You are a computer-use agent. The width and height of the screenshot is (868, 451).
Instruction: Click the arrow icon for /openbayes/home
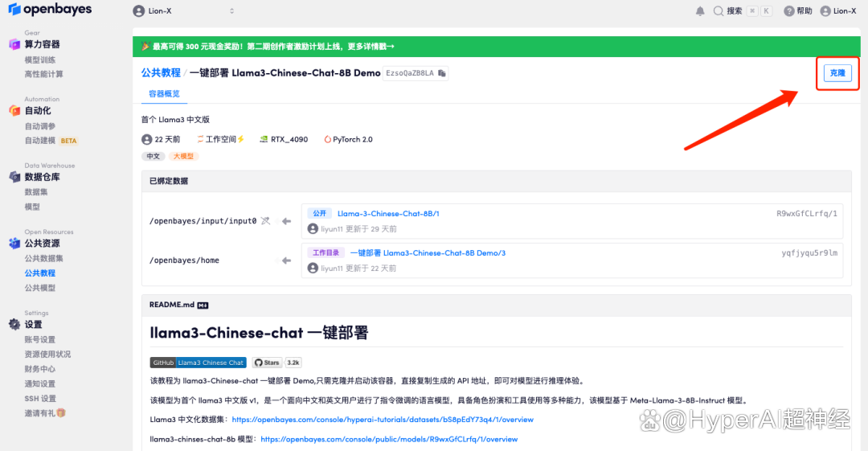coord(286,260)
